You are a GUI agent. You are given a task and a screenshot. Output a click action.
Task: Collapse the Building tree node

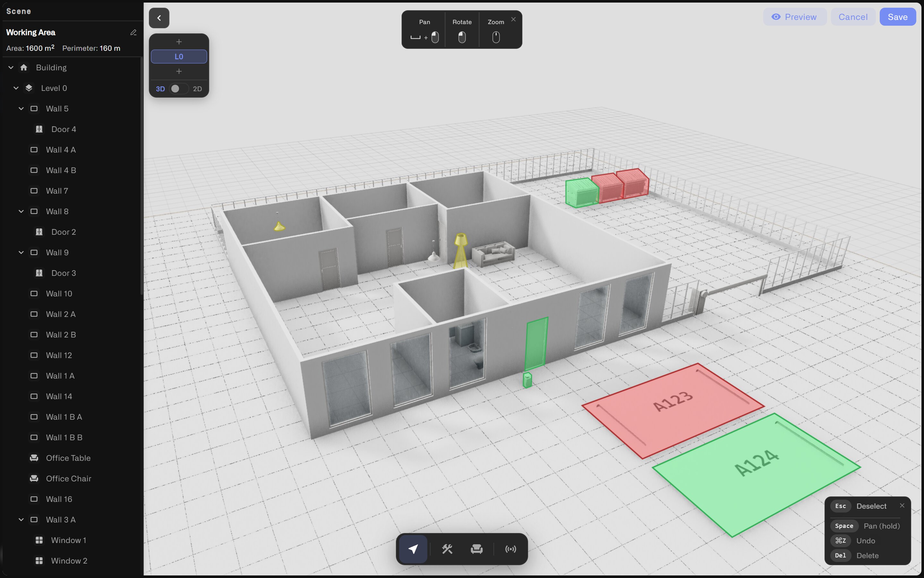click(x=11, y=68)
